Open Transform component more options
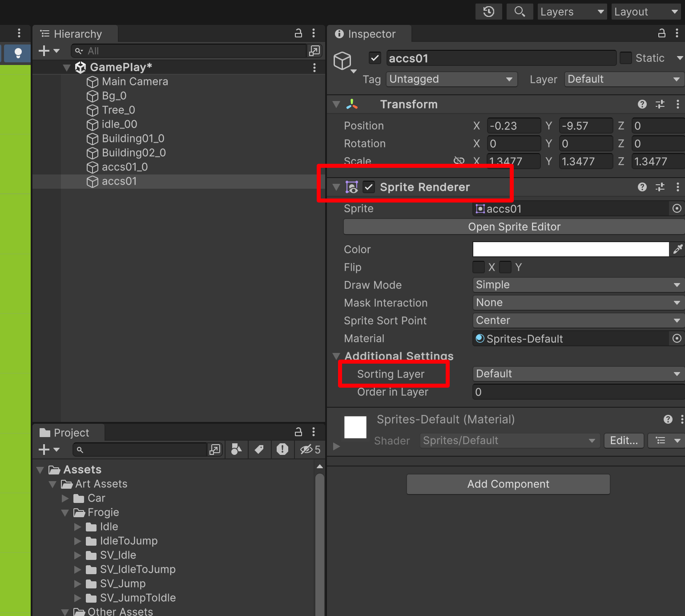Viewport: 685px width, 616px height. tap(677, 104)
